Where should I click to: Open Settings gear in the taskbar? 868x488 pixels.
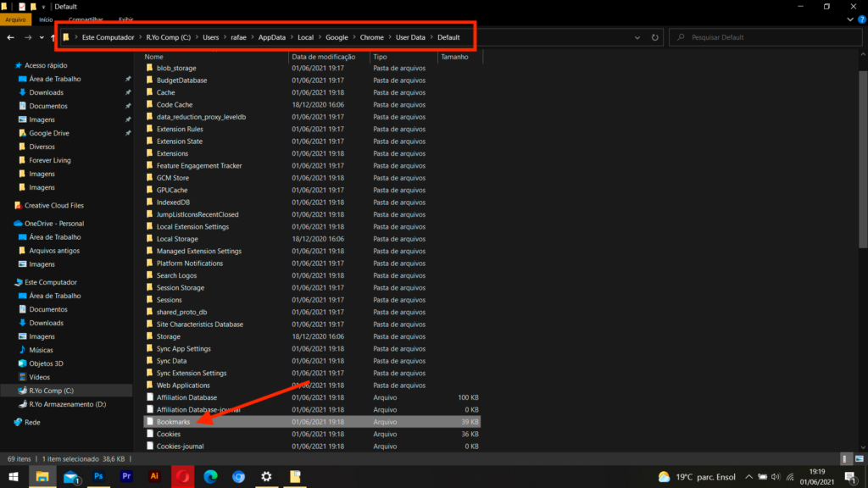tap(266, 476)
